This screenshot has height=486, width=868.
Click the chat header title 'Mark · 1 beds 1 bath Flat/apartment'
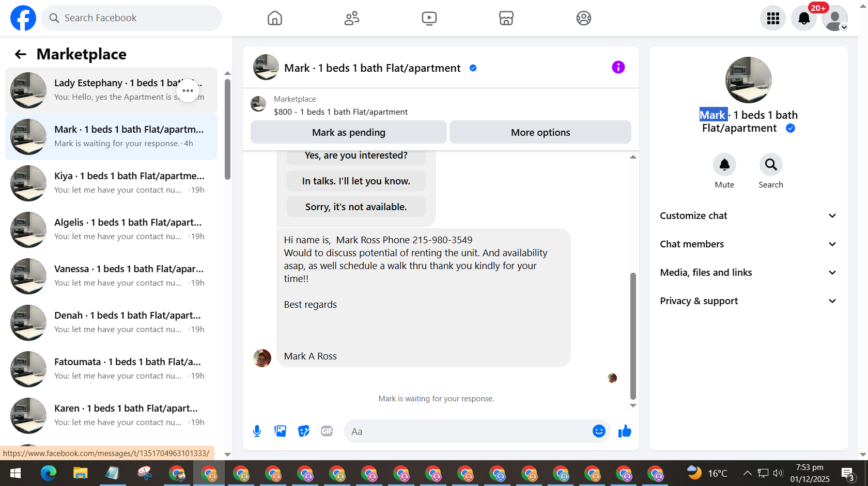(373, 68)
